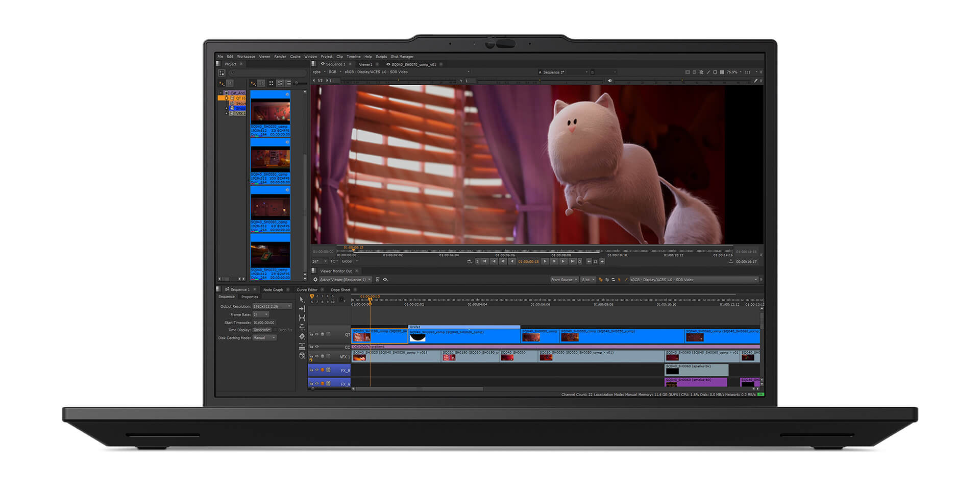Viewport: 980px width, 490px height.
Task: Switch to the Node Graph tab
Action: (273, 290)
